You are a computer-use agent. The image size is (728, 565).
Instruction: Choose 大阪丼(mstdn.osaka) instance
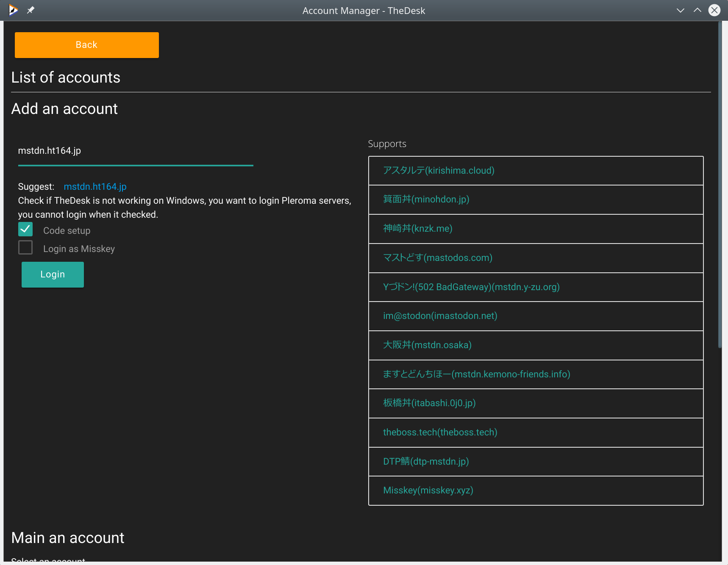tap(536, 345)
